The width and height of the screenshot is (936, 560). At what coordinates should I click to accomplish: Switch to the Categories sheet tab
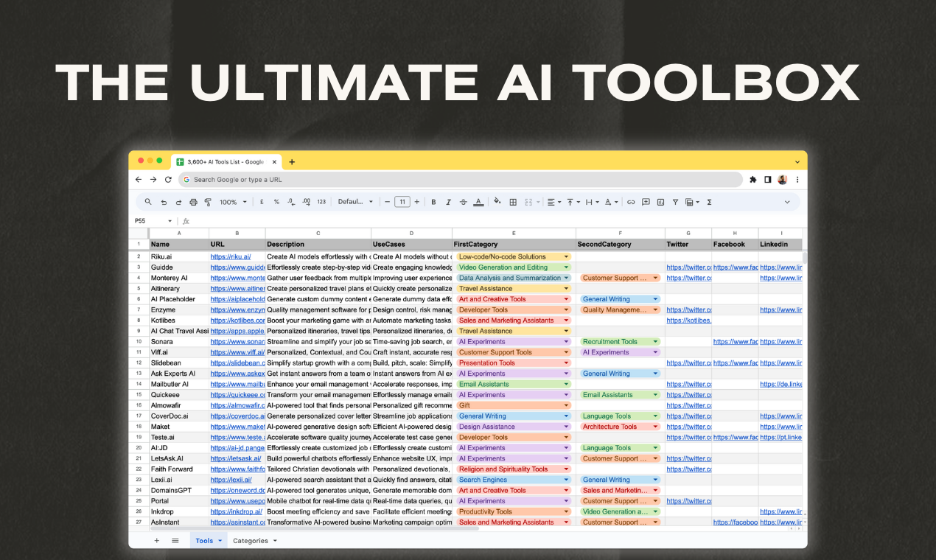255,540
